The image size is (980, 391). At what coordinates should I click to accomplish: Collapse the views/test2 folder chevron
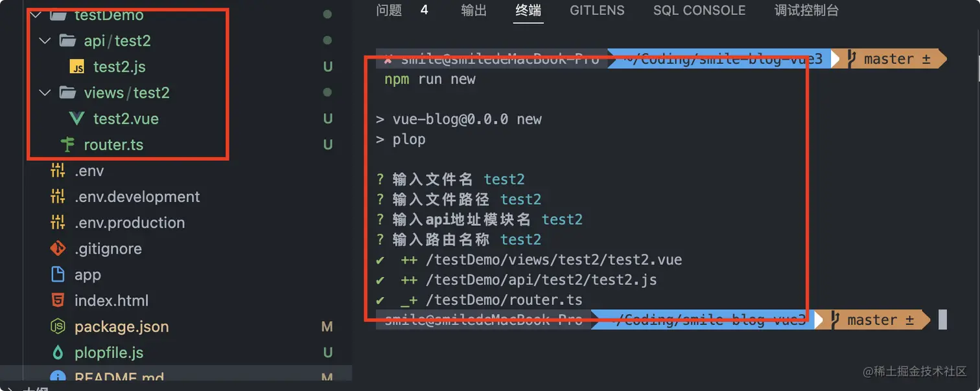pyautogui.click(x=44, y=93)
